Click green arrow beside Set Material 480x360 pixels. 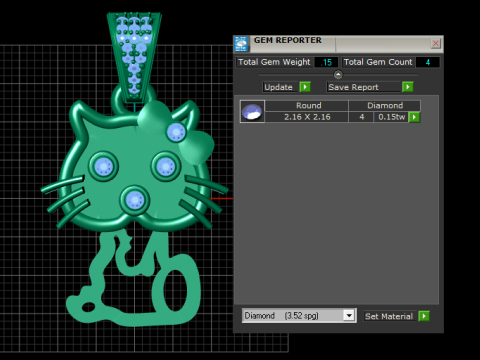424,316
